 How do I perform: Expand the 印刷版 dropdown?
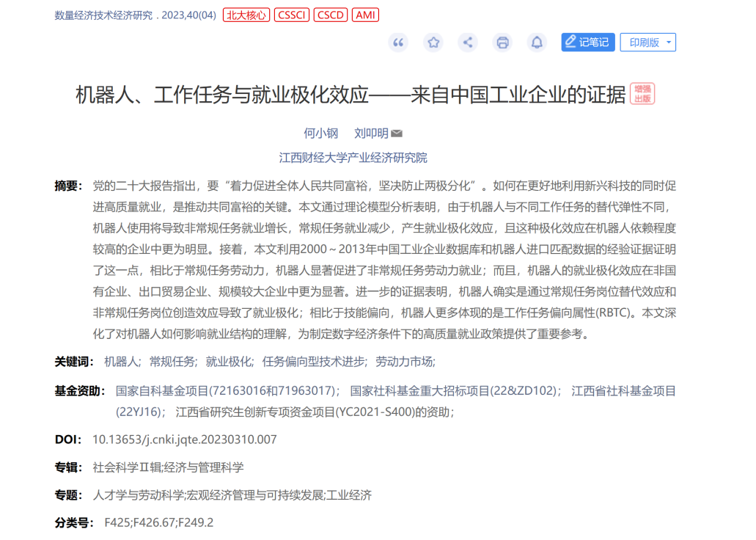pos(648,43)
